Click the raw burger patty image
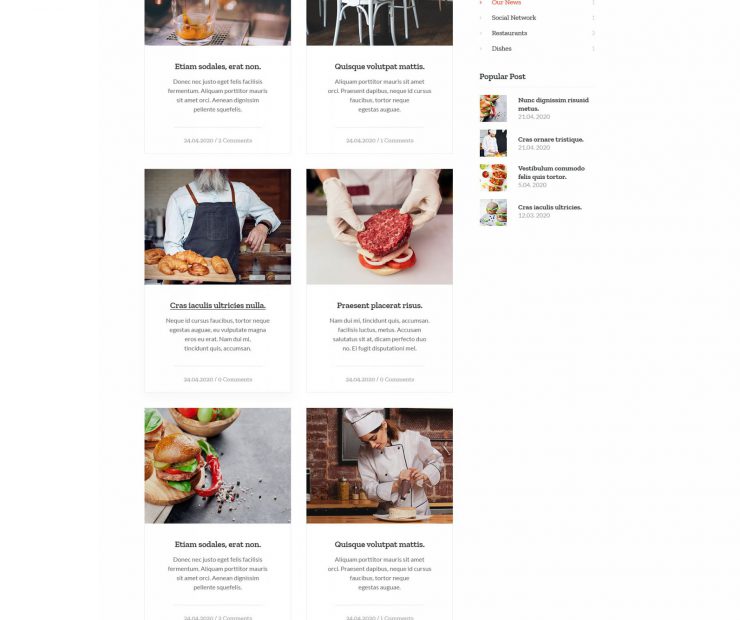 379,226
